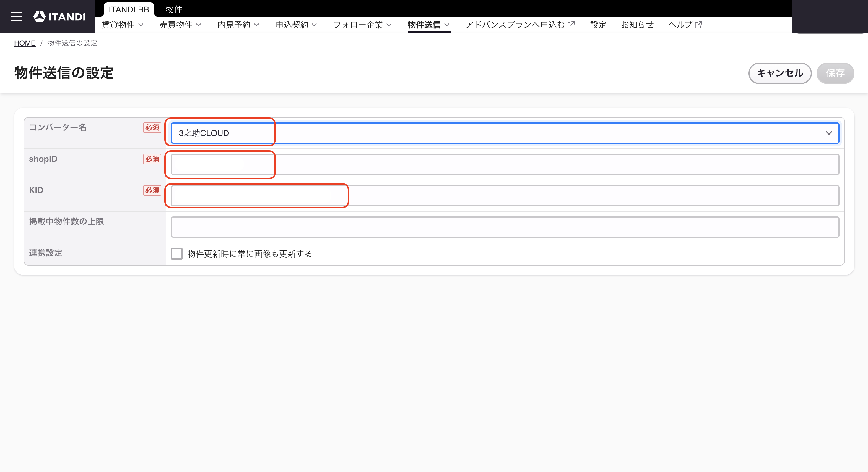Focus the 掲載中物件数の上限 input field
The width and height of the screenshot is (868, 472).
coord(505,227)
